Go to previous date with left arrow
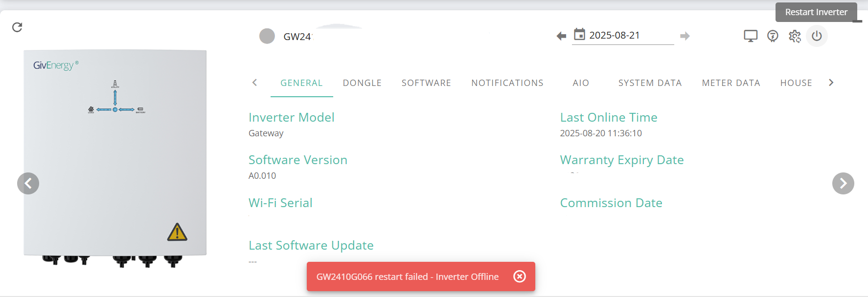 [561, 36]
